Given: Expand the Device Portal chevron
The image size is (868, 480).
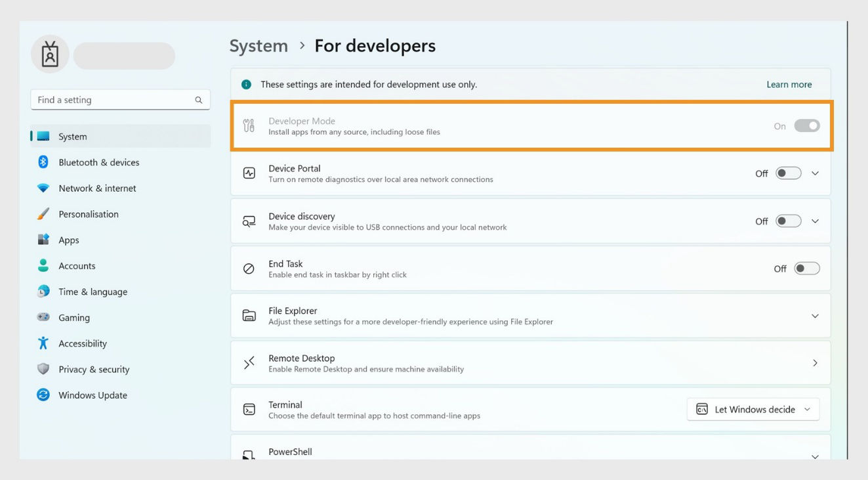Looking at the screenshot, I should point(816,173).
